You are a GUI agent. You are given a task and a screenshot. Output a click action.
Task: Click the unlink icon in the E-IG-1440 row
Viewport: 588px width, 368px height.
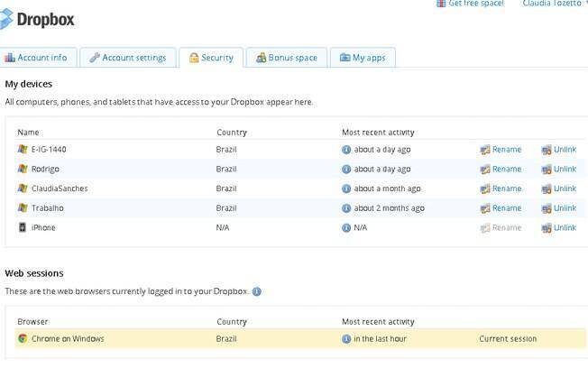pyautogui.click(x=547, y=150)
